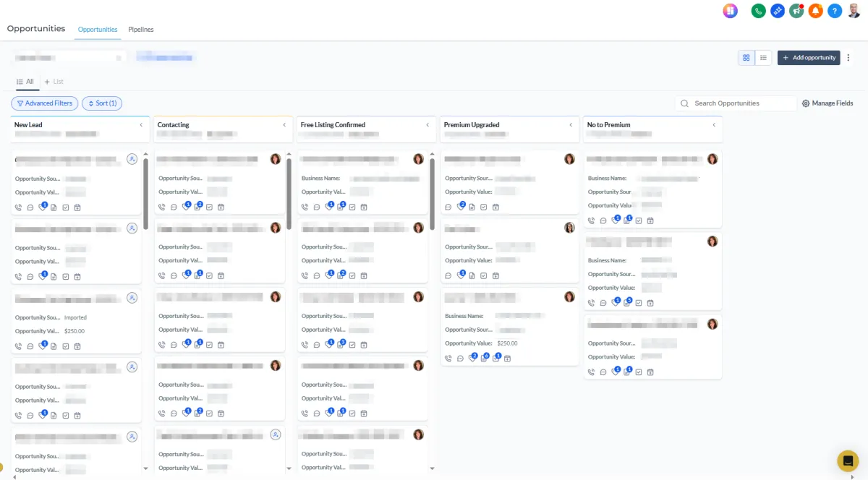Open the notes icon on the Imported card
The width and height of the screenshot is (868, 480).
(54, 345)
